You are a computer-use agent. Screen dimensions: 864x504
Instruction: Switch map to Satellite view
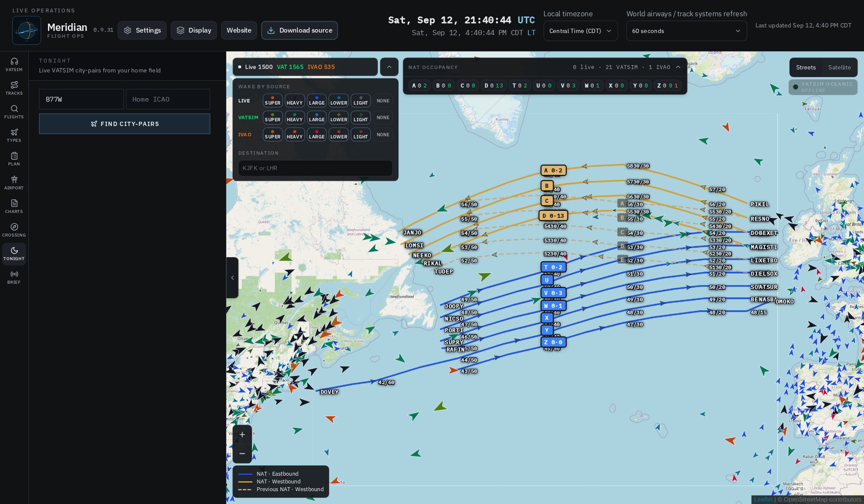(839, 67)
